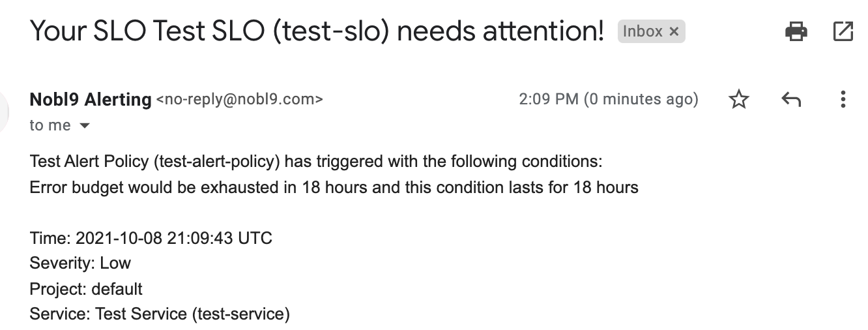This screenshot has width=868, height=330.
Task: Click the Inbox label chip
Action: tap(643, 31)
